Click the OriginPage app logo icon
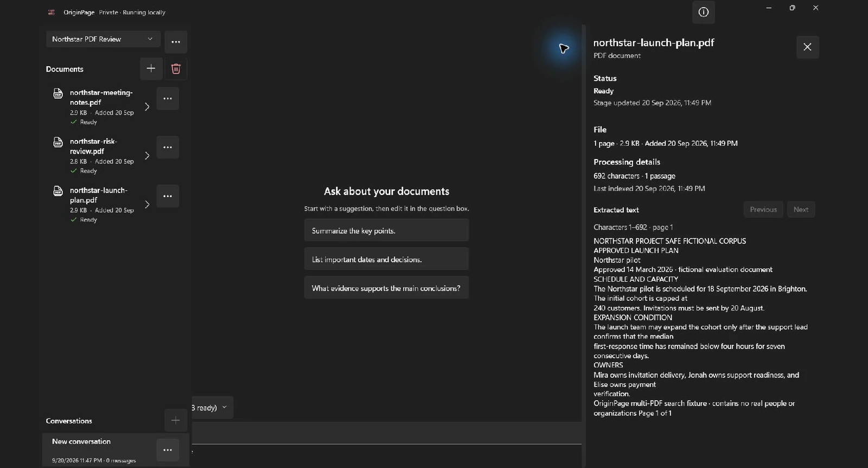The image size is (868, 468). (52, 12)
